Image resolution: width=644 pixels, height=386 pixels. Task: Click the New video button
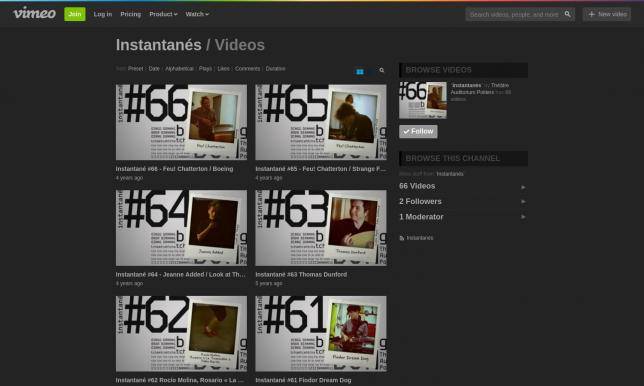607,14
